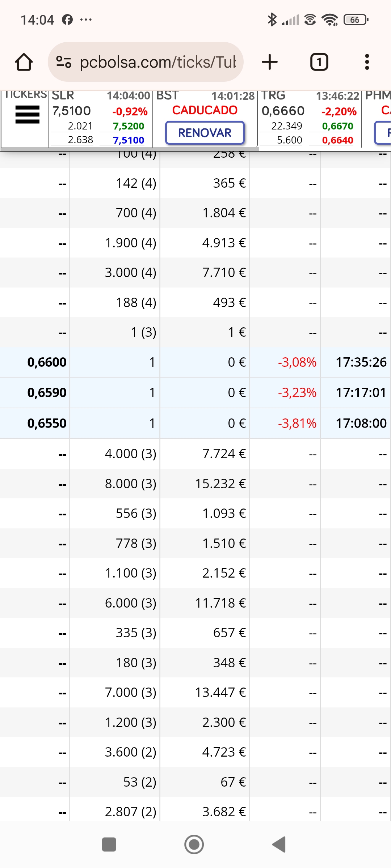Tap Android back navigation triangle
Screen dimensions: 391x868
(279, 844)
